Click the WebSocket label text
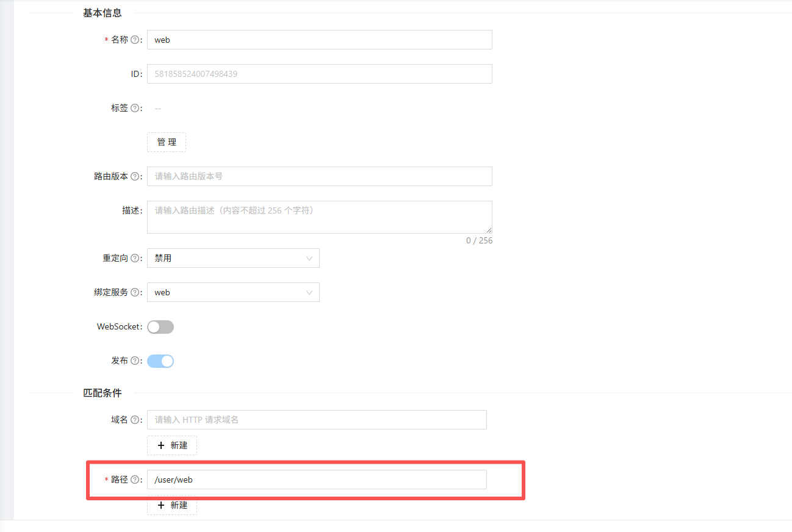This screenshot has width=792, height=532. tap(119, 326)
